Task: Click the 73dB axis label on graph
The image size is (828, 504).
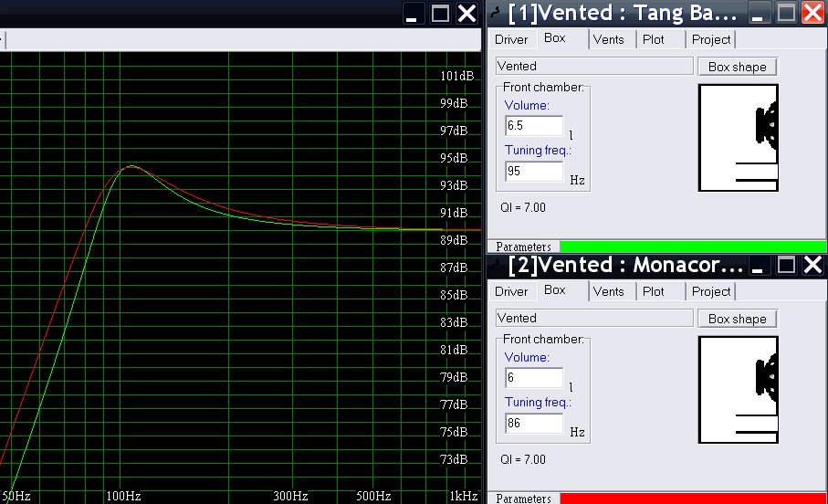Action: [x=454, y=459]
